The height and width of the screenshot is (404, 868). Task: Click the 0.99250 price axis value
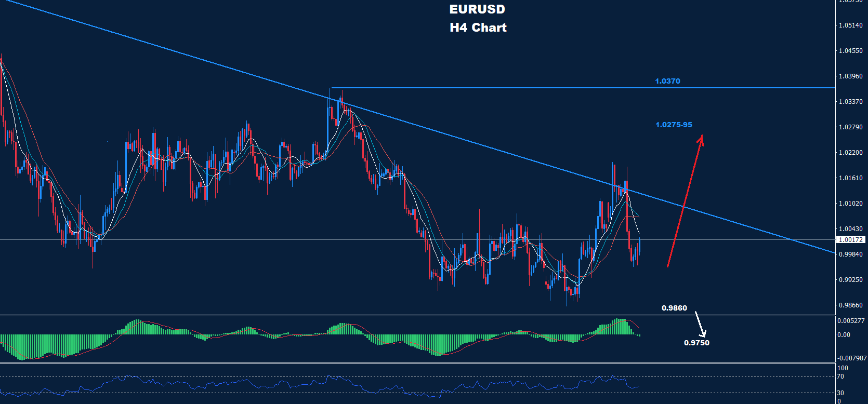point(850,280)
